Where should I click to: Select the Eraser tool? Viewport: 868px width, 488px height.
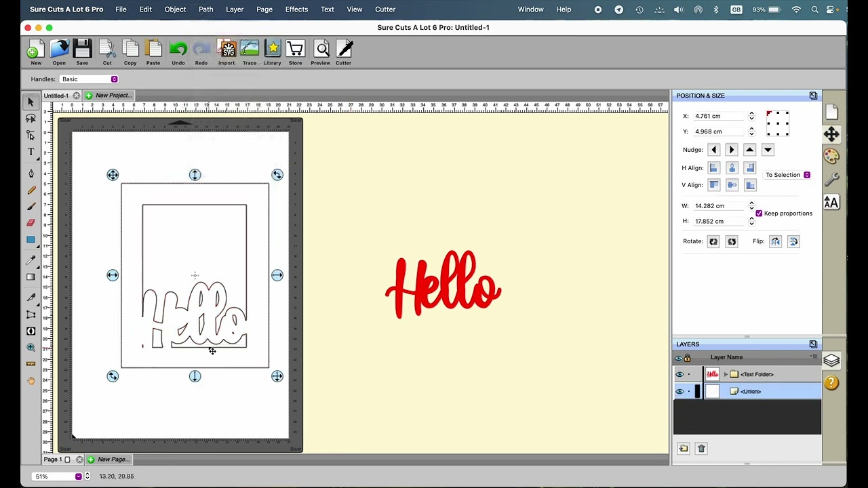(31, 223)
